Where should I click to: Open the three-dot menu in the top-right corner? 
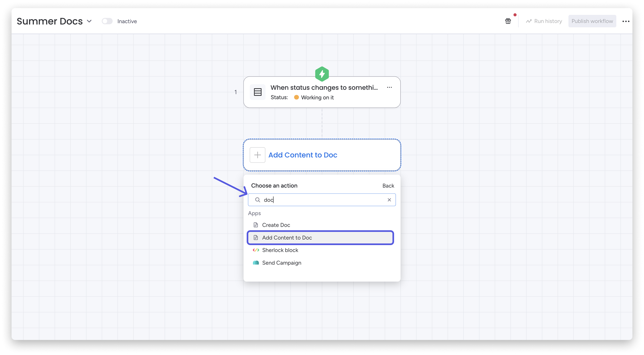click(626, 21)
